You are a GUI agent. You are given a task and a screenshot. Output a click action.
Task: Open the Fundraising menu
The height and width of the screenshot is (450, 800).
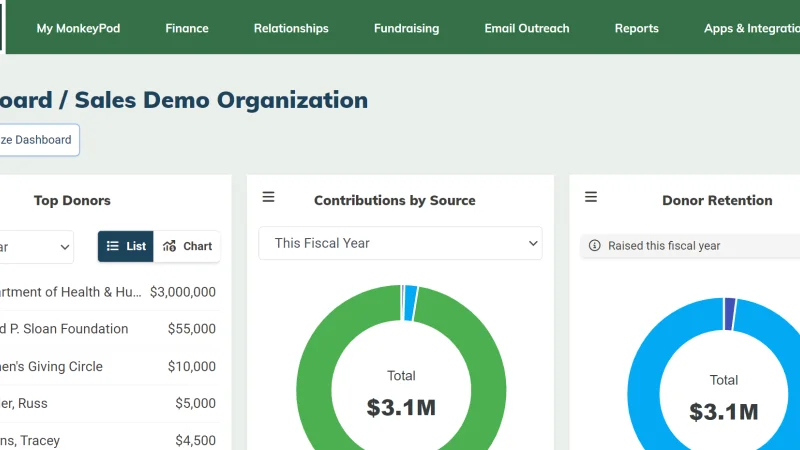click(x=407, y=28)
